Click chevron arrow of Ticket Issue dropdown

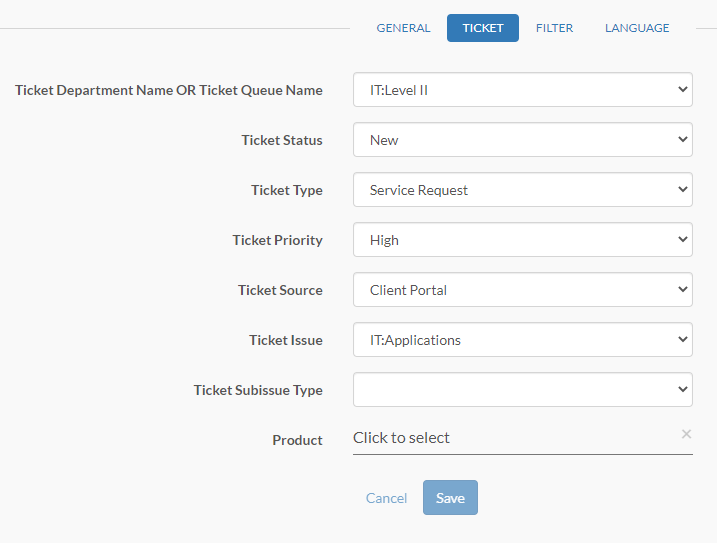[x=683, y=339]
